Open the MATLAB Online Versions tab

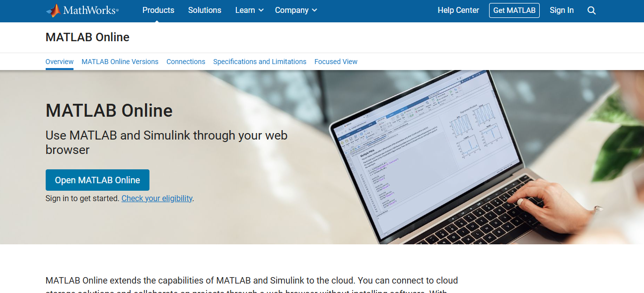120,62
